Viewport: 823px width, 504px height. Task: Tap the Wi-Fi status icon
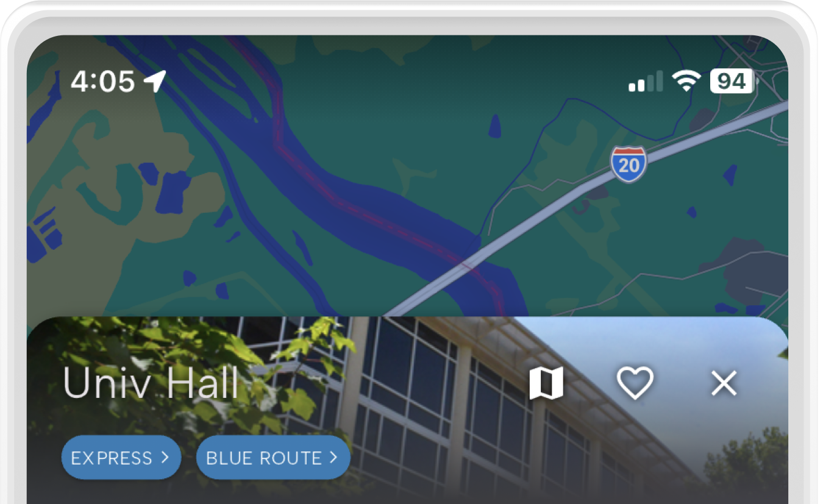pos(686,81)
